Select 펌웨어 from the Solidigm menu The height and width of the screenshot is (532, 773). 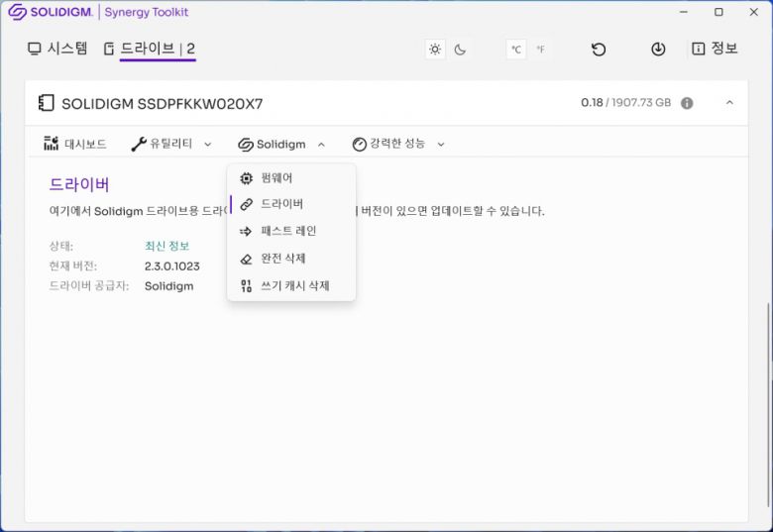click(x=290, y=177)
